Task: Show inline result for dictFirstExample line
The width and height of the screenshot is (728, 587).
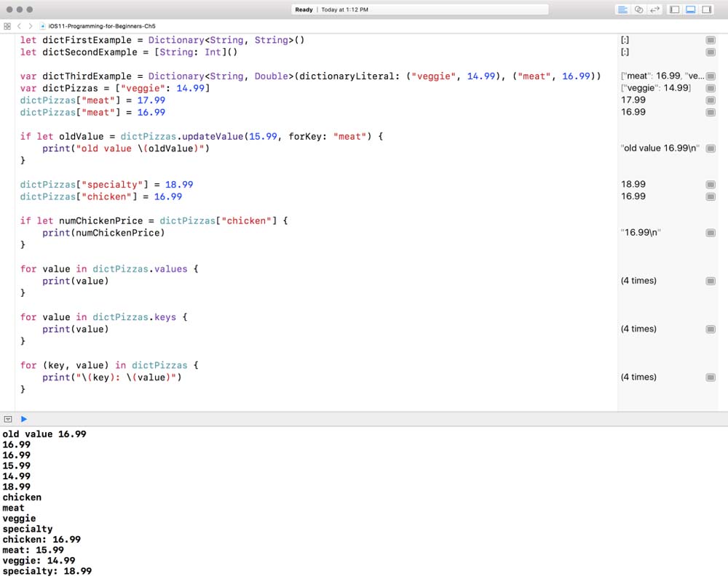Action: tap(711, 41)
